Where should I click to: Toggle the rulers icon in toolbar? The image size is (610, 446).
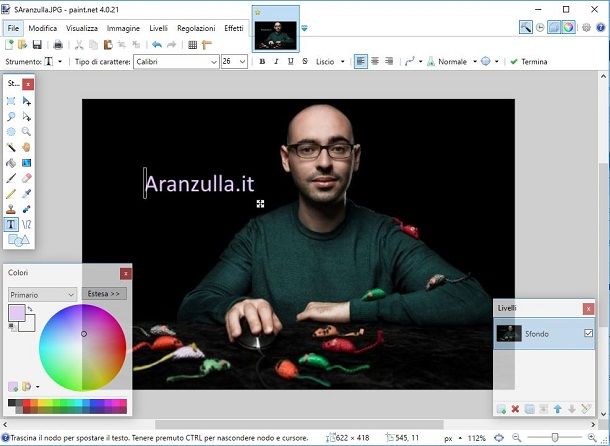point(207,45)
